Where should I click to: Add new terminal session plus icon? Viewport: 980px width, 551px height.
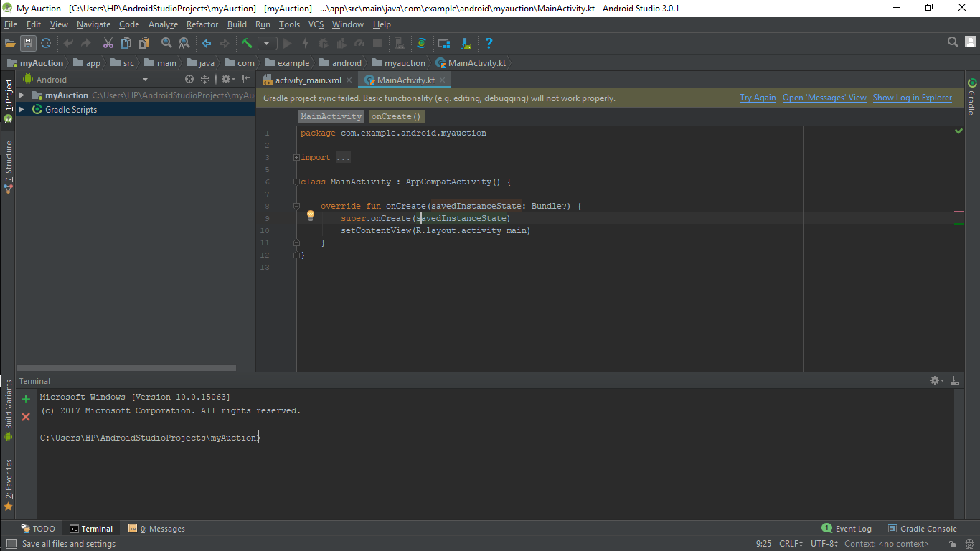click(26, 399)
